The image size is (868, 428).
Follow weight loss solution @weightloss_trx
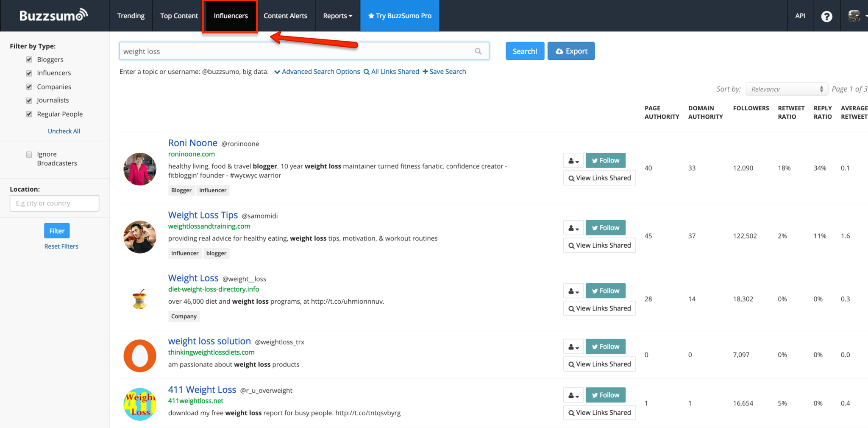[605, 347]
